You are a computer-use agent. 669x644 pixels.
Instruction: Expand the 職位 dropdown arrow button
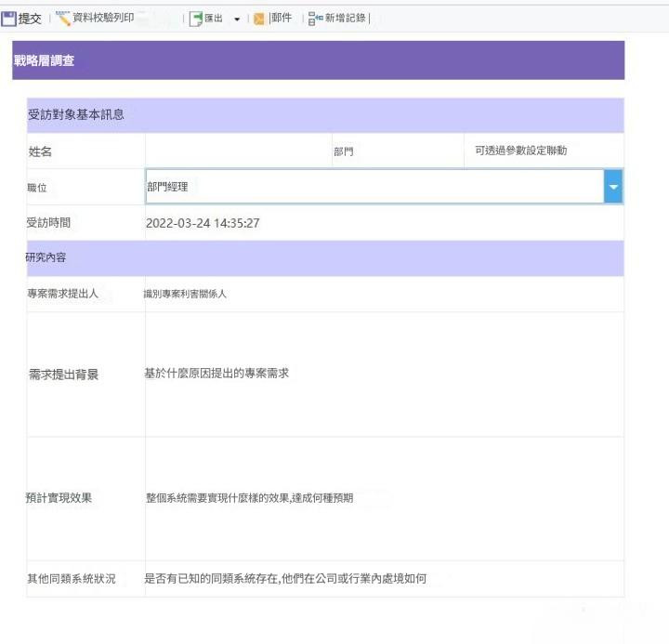(613, 187)
